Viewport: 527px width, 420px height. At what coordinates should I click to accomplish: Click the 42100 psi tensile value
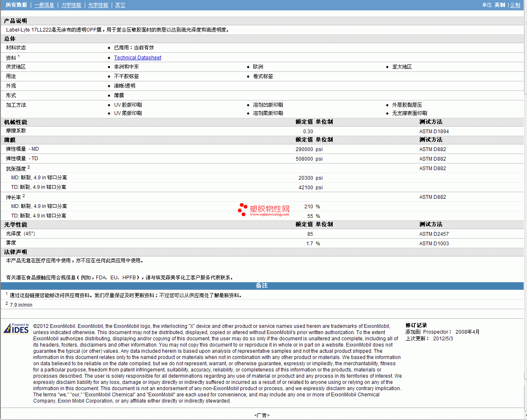click(311, 188)
